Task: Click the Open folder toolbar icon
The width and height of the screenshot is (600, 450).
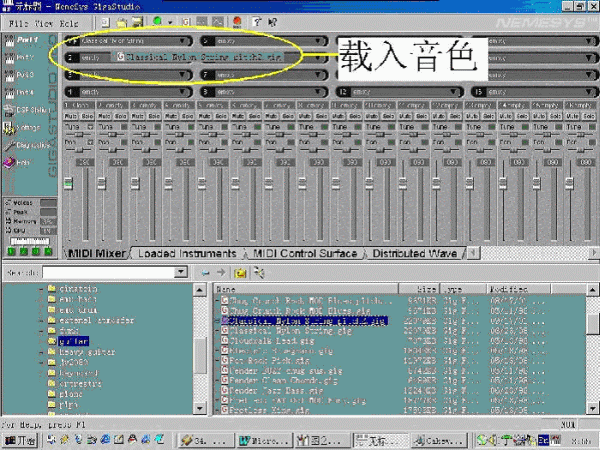Action: pyautogui.click(x=121, y=23)
